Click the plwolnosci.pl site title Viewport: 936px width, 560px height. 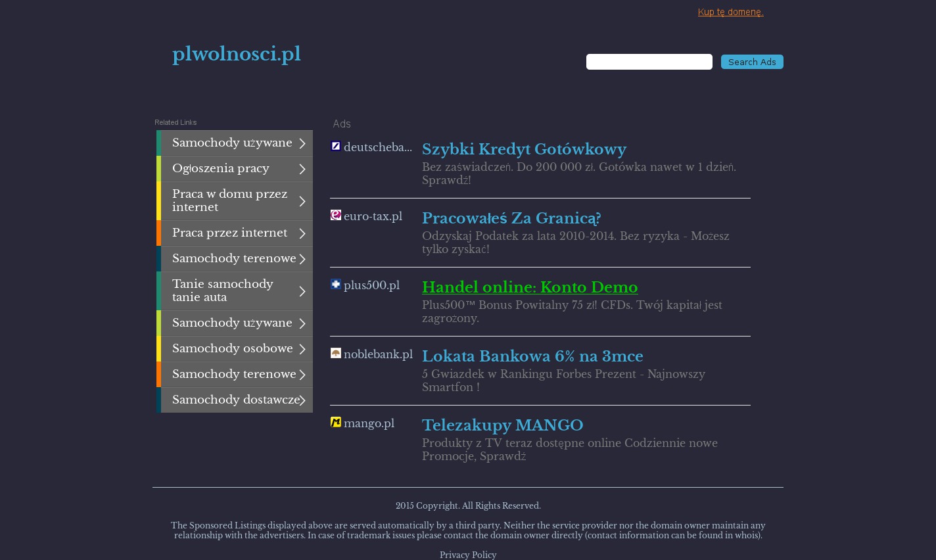click(x=236, y=54)
